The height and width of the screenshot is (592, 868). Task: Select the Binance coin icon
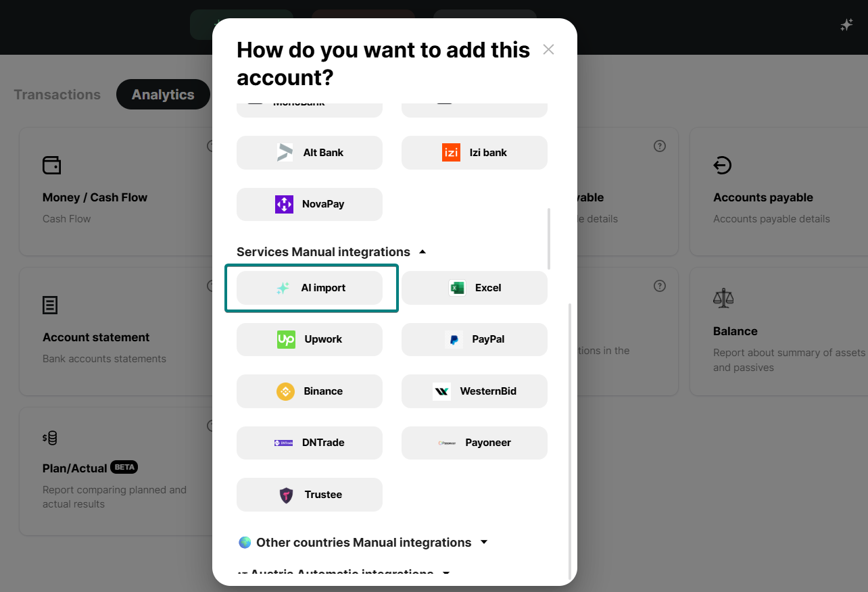point(286,391)
